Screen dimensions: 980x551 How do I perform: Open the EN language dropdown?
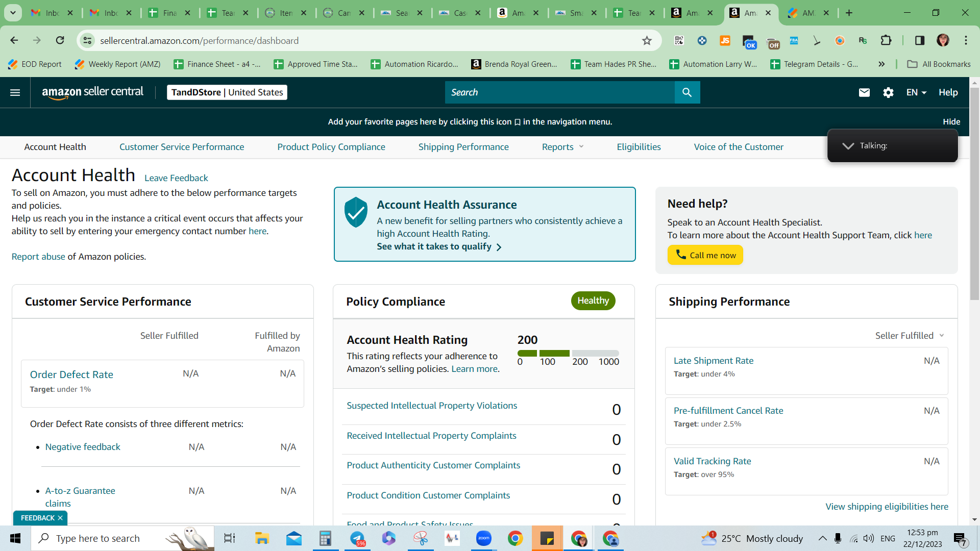click(916, 92)
